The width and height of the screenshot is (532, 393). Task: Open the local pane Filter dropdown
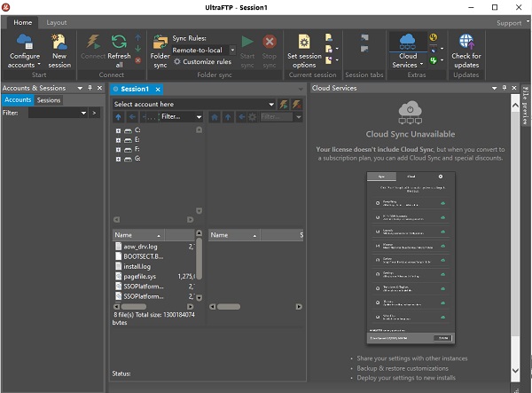[199, 117]
